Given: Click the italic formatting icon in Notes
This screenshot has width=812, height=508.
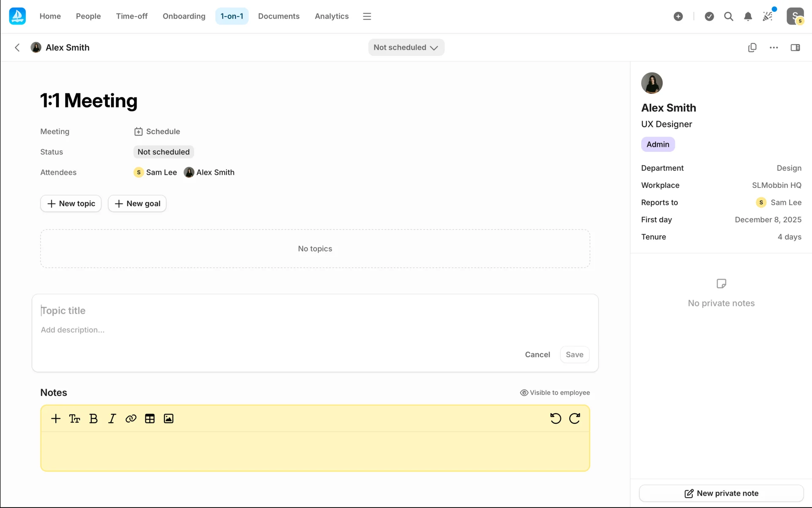Looking at the screenshot, I should [x=112, y=419].
